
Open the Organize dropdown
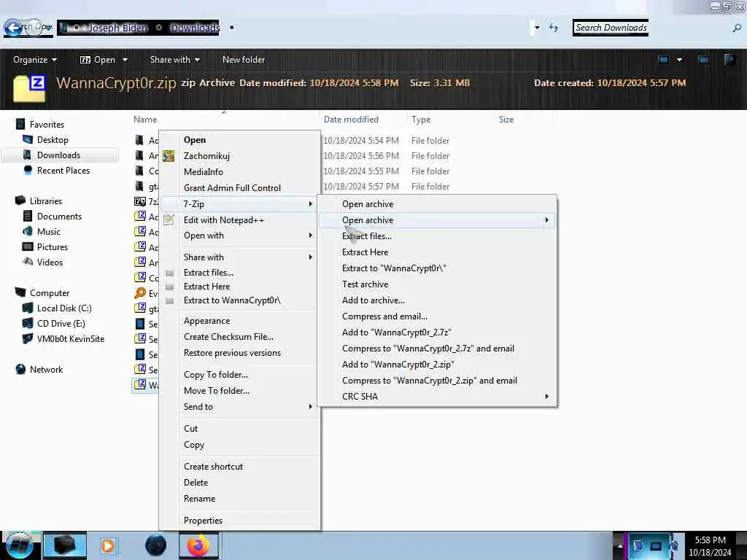(x=35, y=60)
